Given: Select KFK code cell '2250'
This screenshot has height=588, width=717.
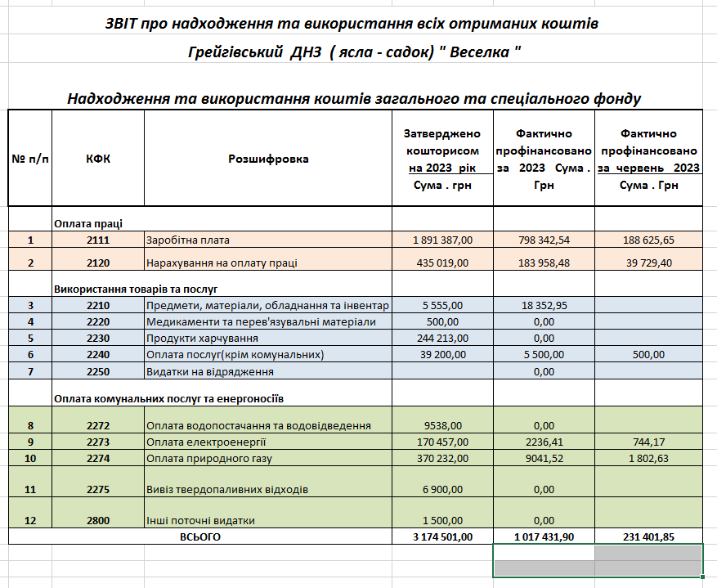Looking at the screenshot, I should tap(98, 370).
